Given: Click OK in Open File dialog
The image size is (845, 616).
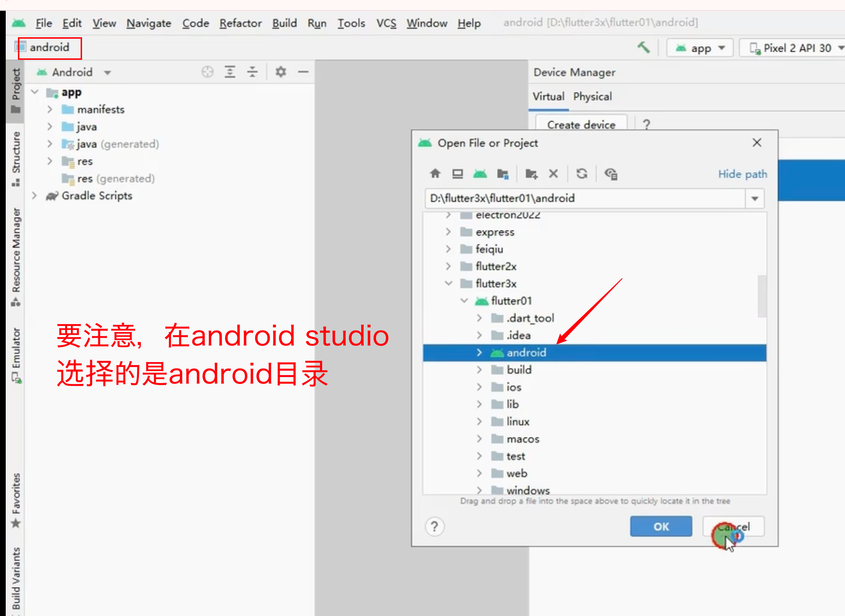Looking at the screenshot, I should (661, 526).
